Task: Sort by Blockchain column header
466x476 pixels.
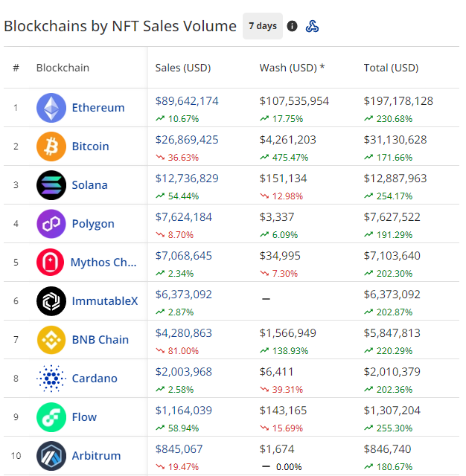Action: click(x=63, y=68)
